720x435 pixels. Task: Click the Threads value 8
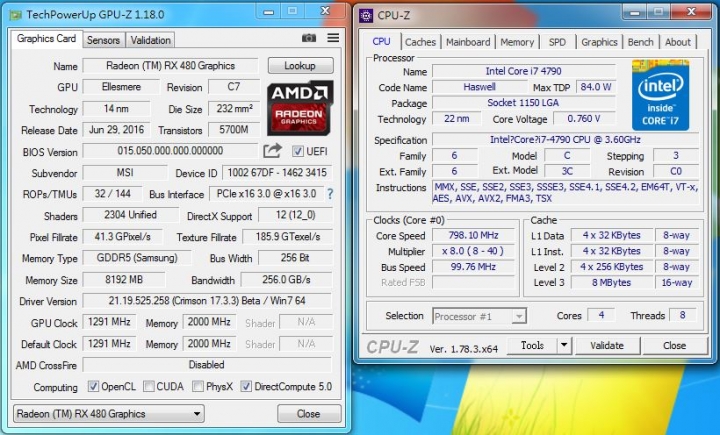pyautogui.click(x=683, y=316)
